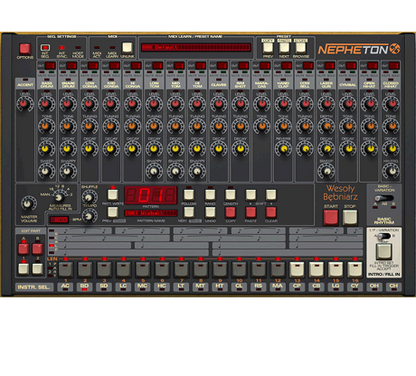Click the Master Volume knob

(x=29, y=203)
